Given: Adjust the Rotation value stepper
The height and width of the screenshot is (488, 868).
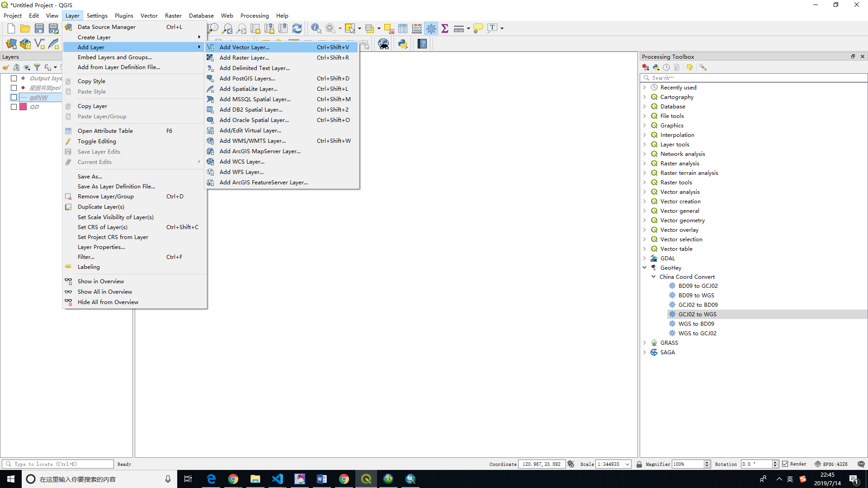Looking at the screenshot, I should click(775, 464).
